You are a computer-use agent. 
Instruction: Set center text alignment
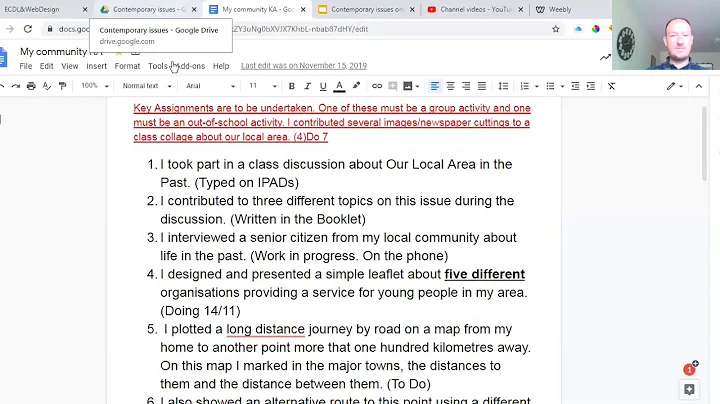[x=450, y=86]
